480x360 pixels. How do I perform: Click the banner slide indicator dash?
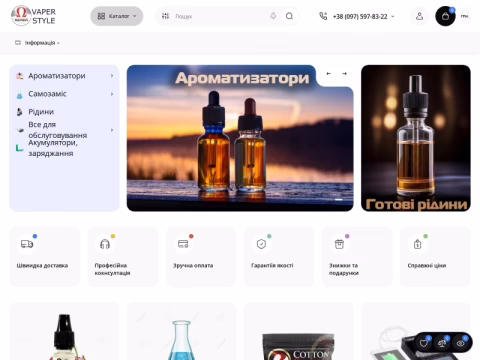coord(339,199)
